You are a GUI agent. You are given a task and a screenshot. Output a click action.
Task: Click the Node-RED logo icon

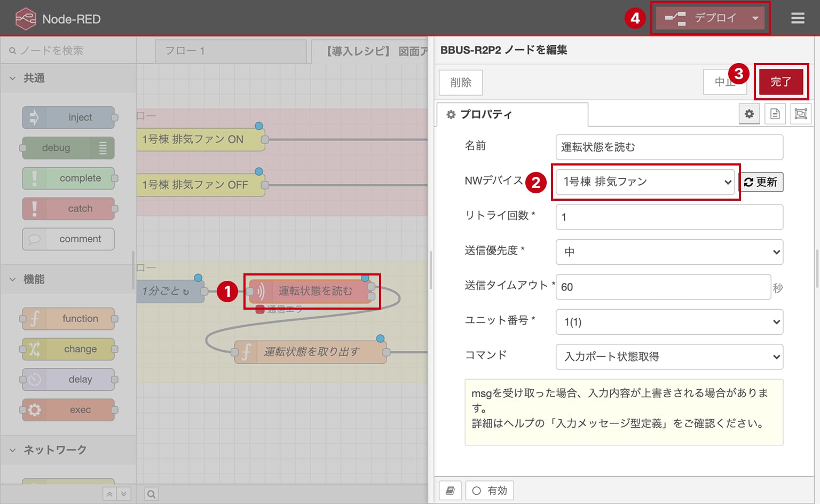pyautogui.click(x=26, y=19)
